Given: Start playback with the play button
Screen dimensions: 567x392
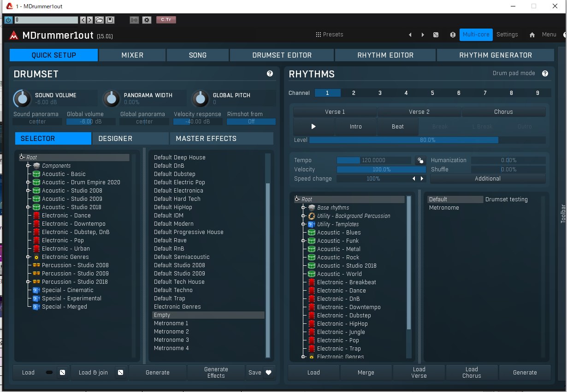Looking at the screenshot, I should coord(313,127).
